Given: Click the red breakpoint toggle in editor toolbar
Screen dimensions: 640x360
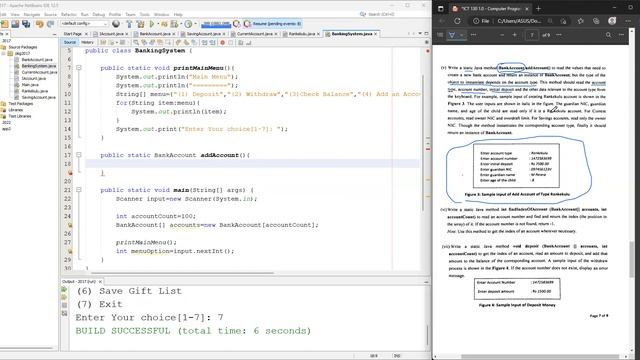Looking at the screenshot, I should 222,42.
